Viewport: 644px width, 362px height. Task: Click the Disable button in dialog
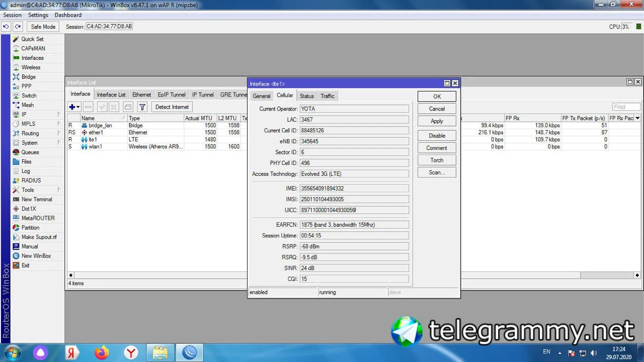pos(437,136)
